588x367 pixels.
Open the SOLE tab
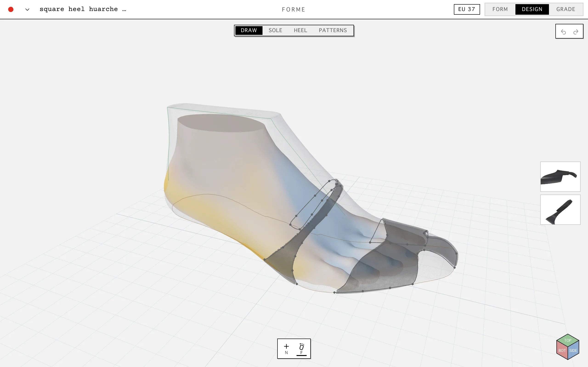click(275, 30)
